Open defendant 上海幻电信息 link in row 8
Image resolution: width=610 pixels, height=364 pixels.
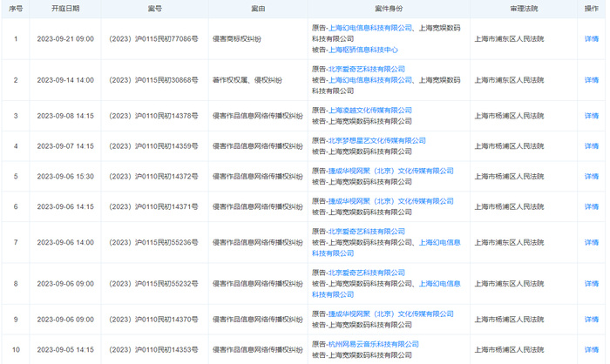[x=439, y=284]
